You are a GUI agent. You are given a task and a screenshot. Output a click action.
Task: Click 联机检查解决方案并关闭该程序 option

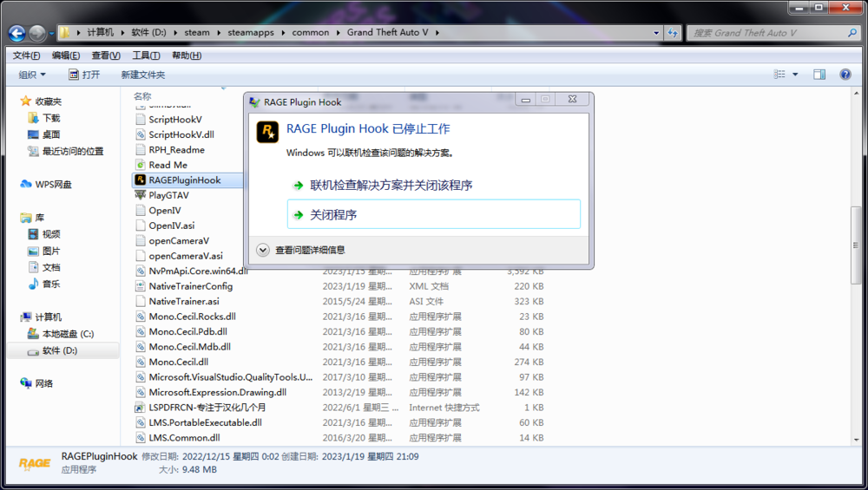click(x=391, y=186)
